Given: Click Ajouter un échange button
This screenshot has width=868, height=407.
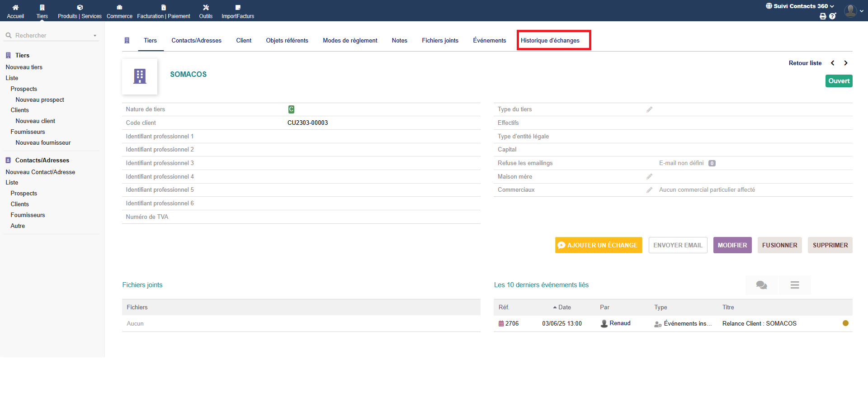Looking at the screenshot, I should click(x=598, y=245).
